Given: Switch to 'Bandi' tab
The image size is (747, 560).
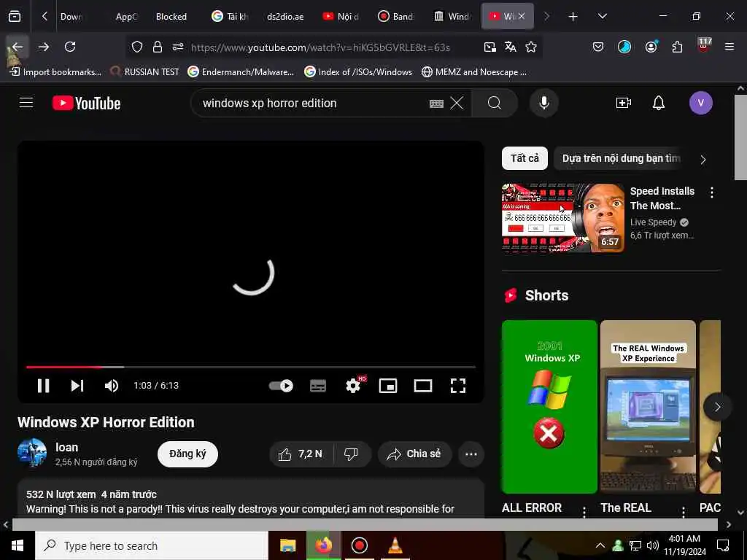Looking at the screenshot, I should coord(396,17).
